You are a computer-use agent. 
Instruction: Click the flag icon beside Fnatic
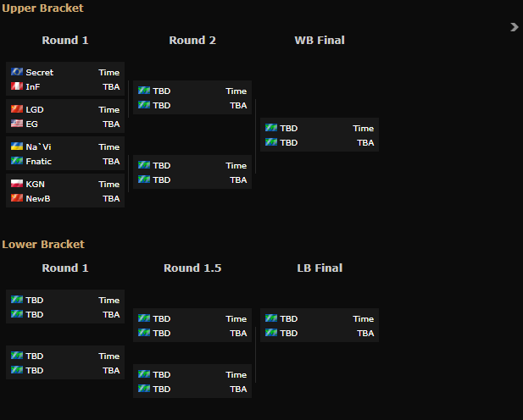pyautogui.click(x=17, y=161)
